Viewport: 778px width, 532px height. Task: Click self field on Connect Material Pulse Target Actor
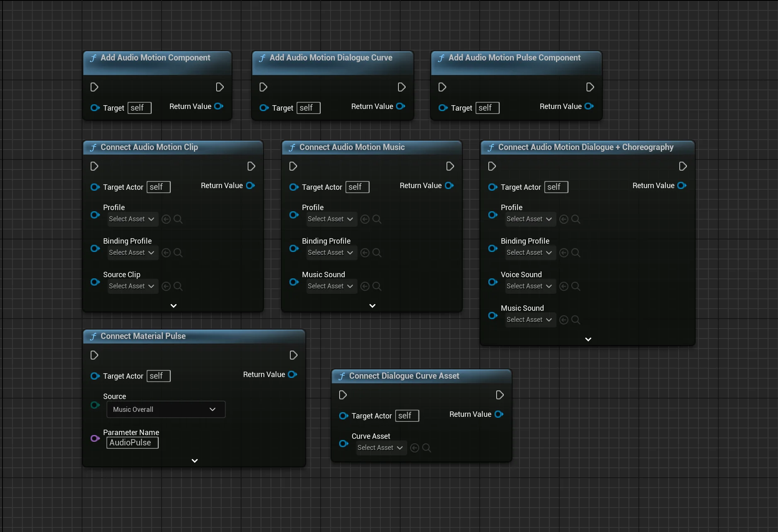[x=158, y=376]
